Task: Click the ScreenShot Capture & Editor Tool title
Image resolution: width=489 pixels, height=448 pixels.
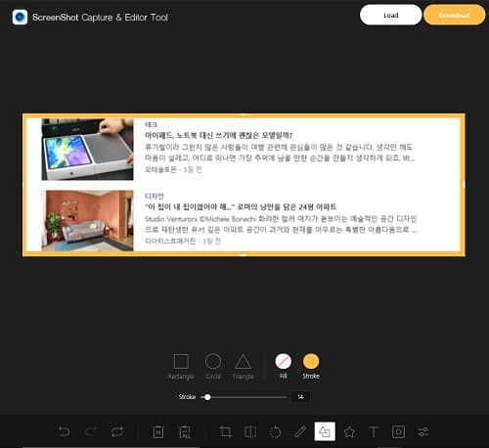Action: pyautogui.click(x=100, y=18)
